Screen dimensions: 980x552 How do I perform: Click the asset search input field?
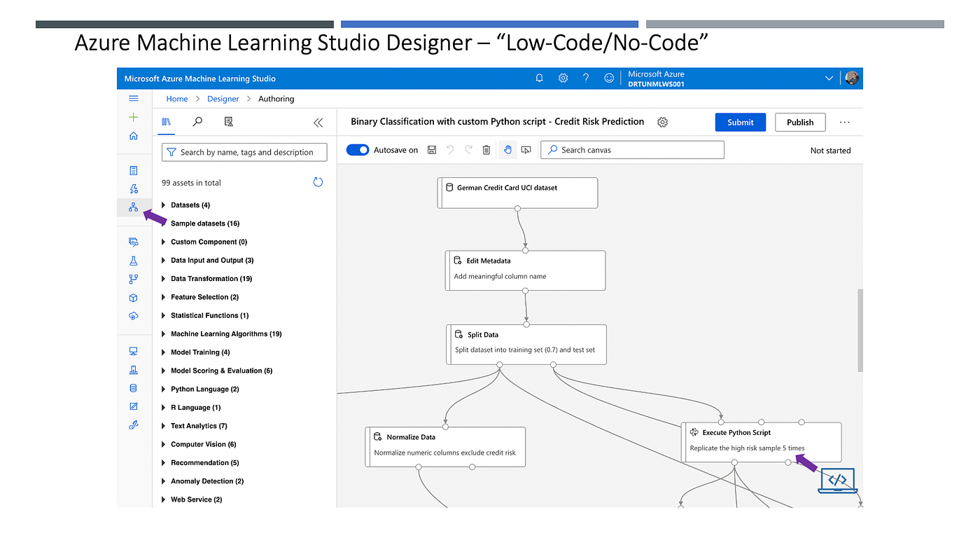(x=244, y=152)
